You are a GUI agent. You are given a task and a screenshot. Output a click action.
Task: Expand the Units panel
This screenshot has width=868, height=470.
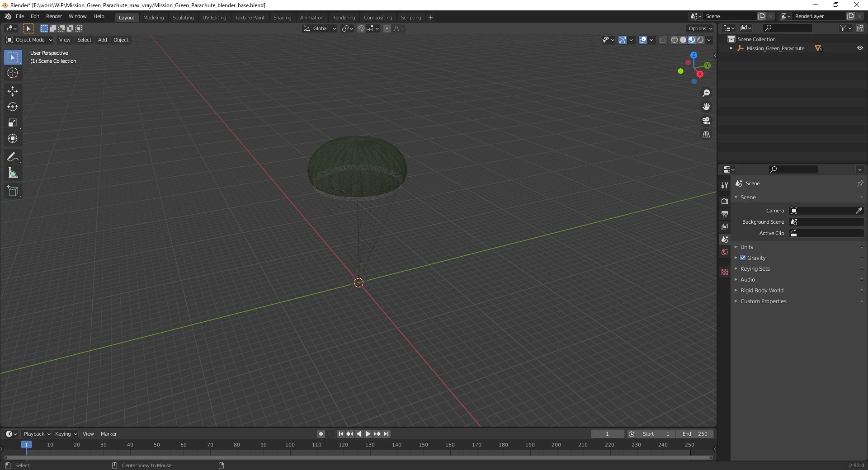pyautogui.click(x=746, y=247)
